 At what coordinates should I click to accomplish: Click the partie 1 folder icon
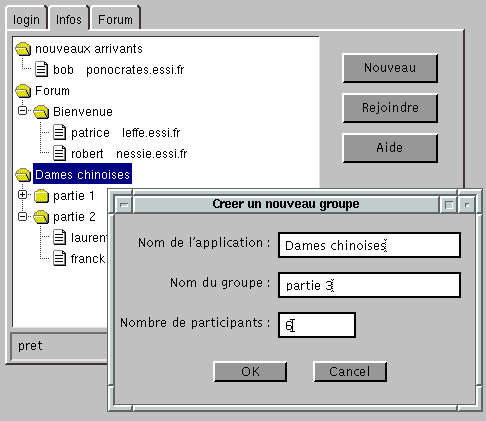(41, 196)
